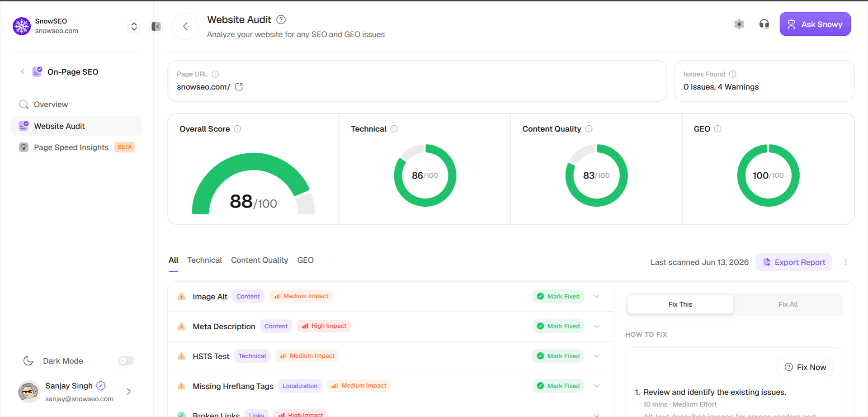Expand the Image Alt row

(x=597, y=297)
